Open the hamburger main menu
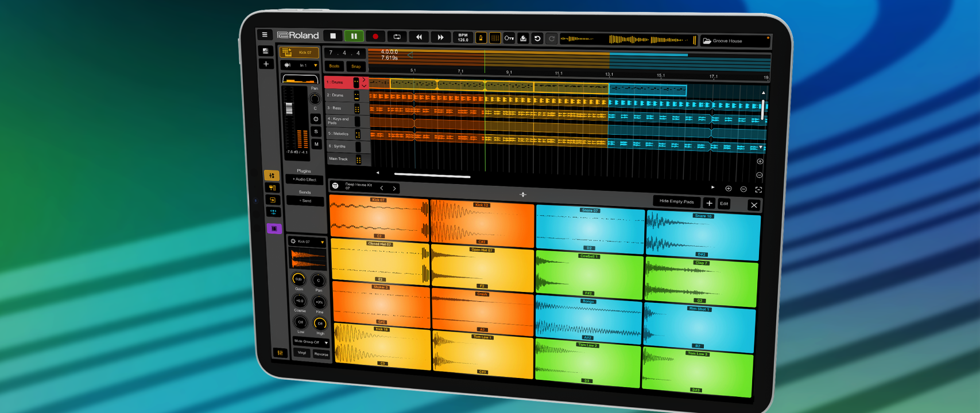 click(x=265, y=34)
